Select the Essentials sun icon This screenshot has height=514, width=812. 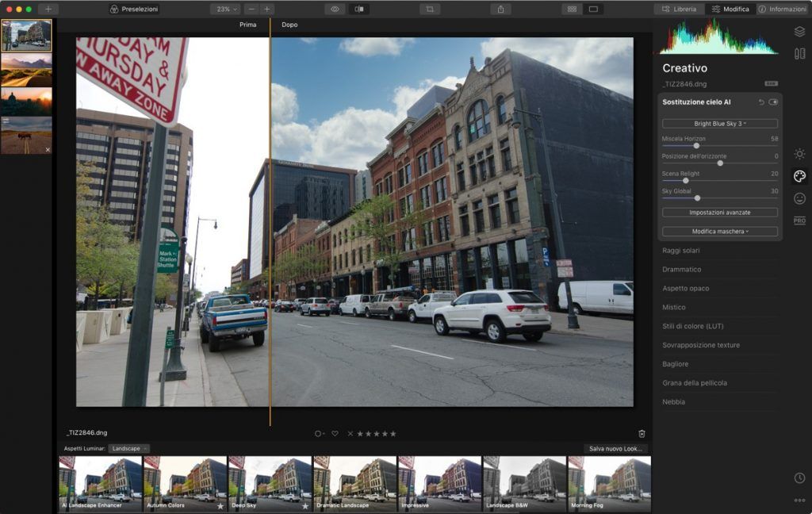tap(799, 154)
